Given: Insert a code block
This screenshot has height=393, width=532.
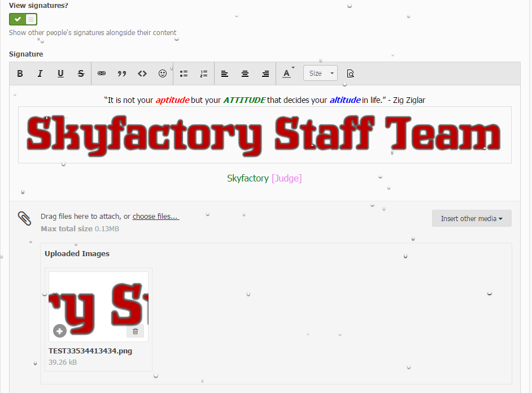Looking at the screenshot, I should tap(142, 74).
